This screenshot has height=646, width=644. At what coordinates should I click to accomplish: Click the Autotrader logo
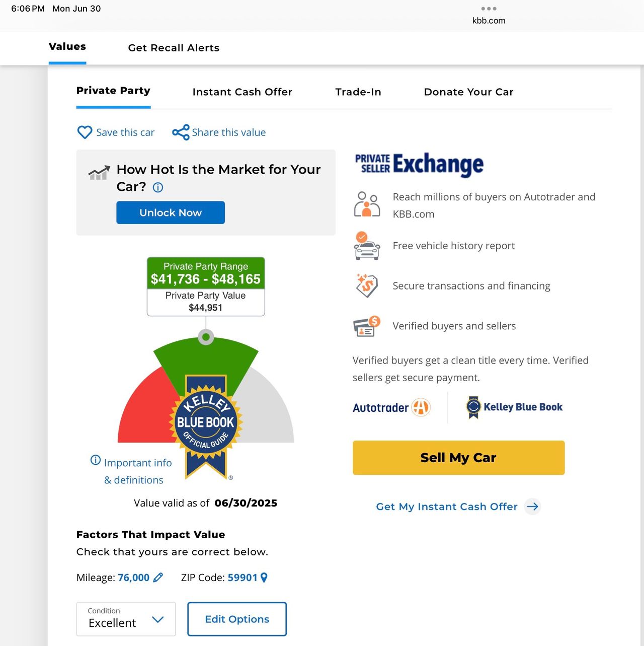[x=391, y=407]
